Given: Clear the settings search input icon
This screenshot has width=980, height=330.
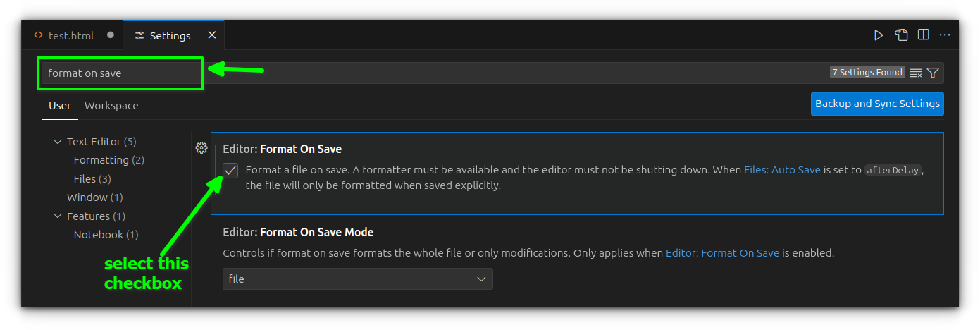Looking at the screenshot, I should point(916,73).
